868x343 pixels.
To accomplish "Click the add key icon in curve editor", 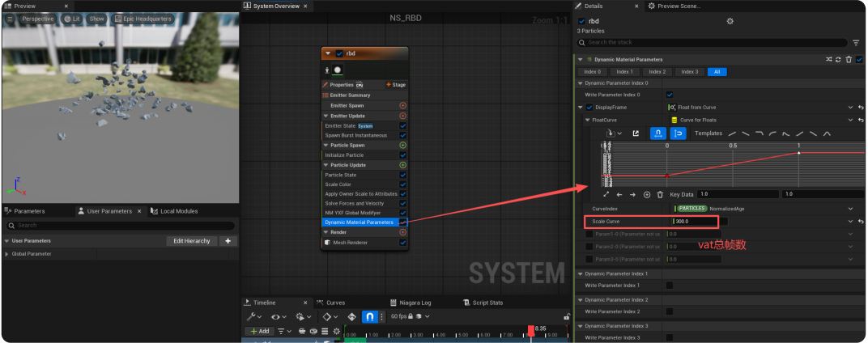I will coord(646,194).
